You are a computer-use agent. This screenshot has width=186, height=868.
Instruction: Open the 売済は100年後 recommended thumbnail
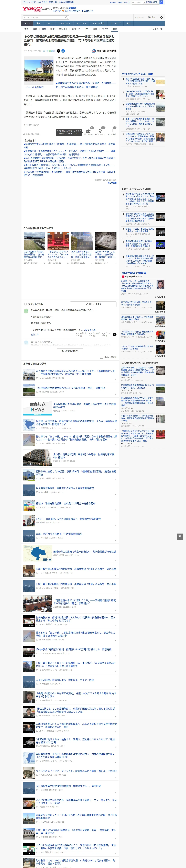(x=106, y=241)
